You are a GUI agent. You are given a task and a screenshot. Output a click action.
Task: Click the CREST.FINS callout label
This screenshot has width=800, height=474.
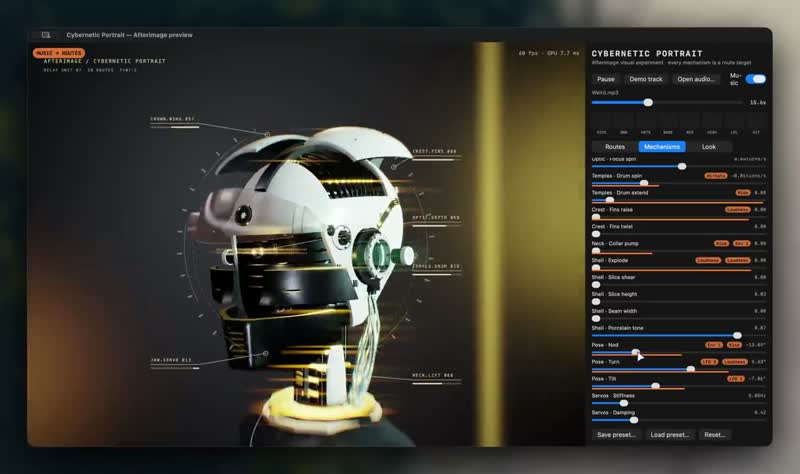[434, 152]
